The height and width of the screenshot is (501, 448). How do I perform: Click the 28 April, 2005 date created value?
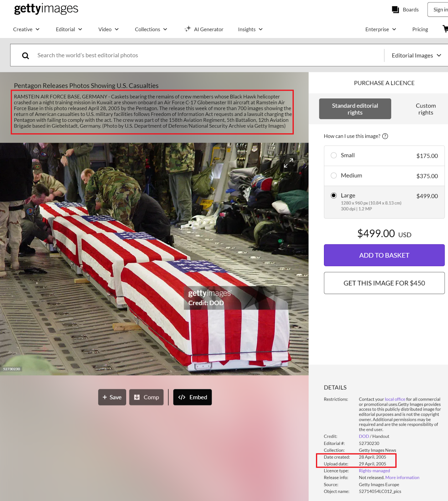point(373,457)
